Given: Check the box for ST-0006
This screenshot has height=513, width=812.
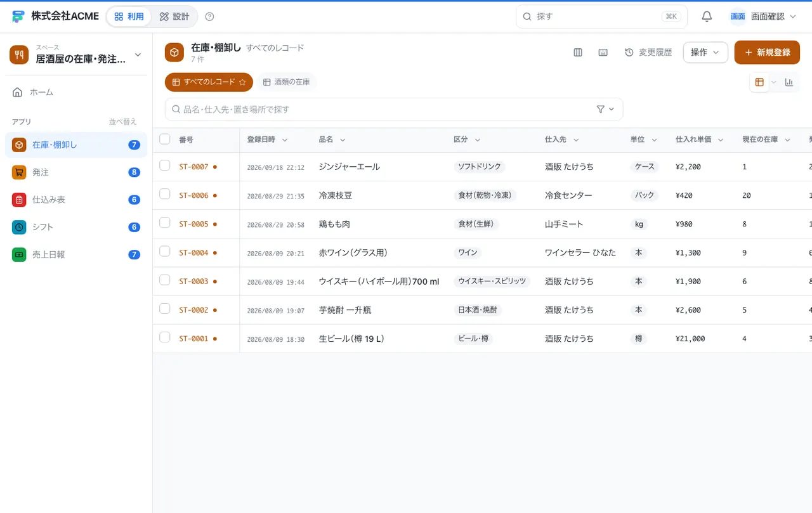Looking at the screenshot, I should (165, 194).
